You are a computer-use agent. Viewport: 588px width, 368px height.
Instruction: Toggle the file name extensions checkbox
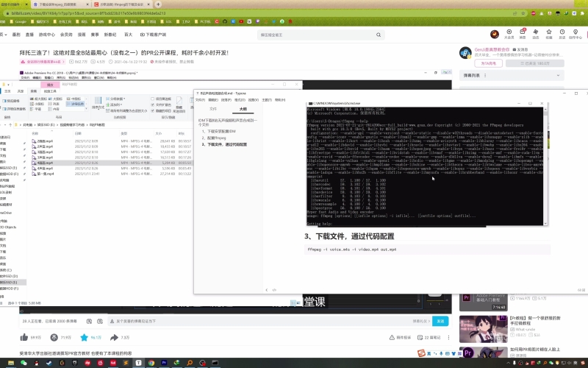tap(153, 105)
